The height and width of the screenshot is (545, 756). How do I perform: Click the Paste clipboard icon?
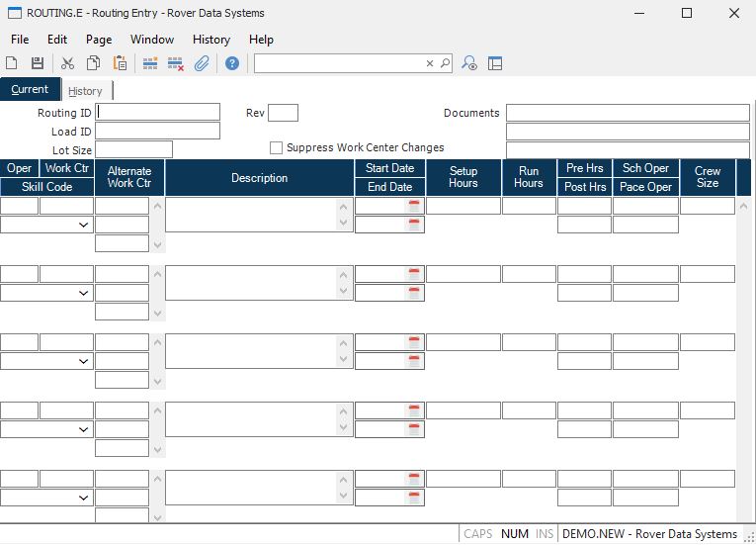tap(120, 63)
